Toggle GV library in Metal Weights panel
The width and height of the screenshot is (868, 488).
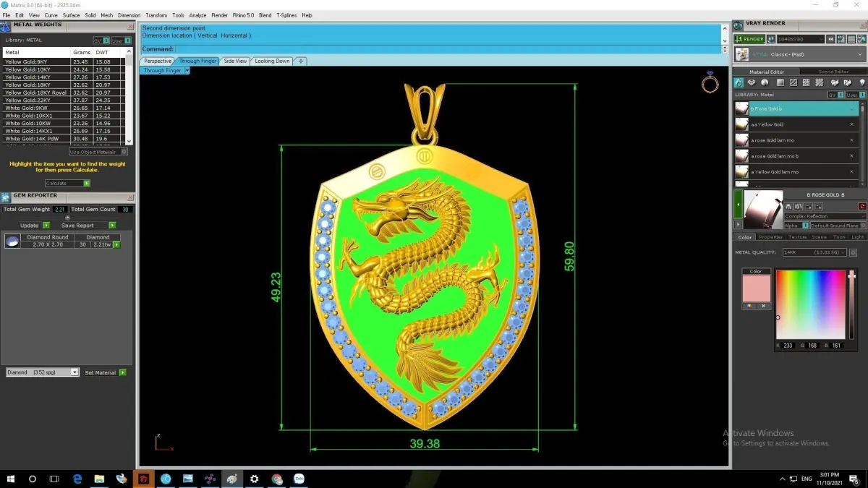(x=101, y=40)
